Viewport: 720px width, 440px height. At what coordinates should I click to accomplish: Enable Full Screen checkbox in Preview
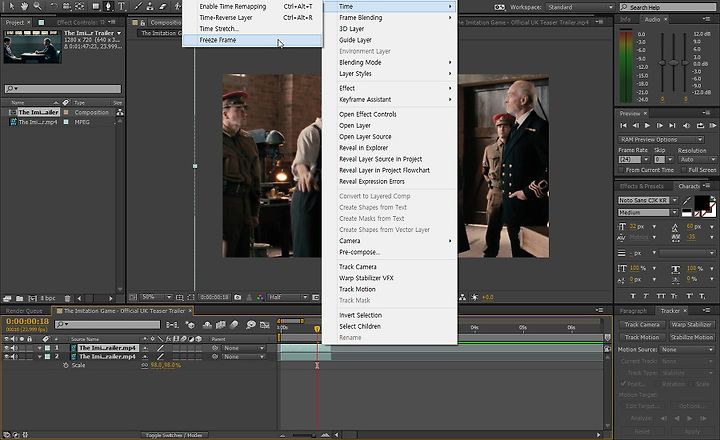pos(684,170)
